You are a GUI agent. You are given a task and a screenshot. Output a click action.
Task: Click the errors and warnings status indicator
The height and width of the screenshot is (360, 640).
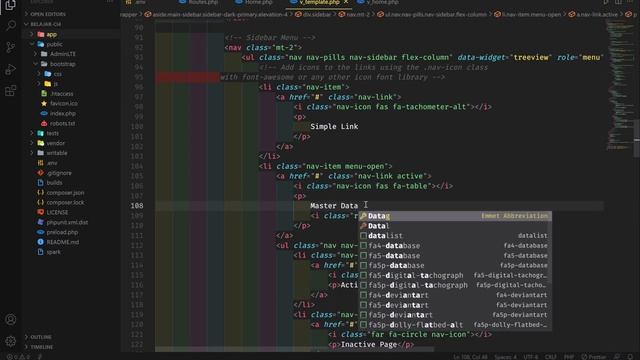[x=18, y=357]
